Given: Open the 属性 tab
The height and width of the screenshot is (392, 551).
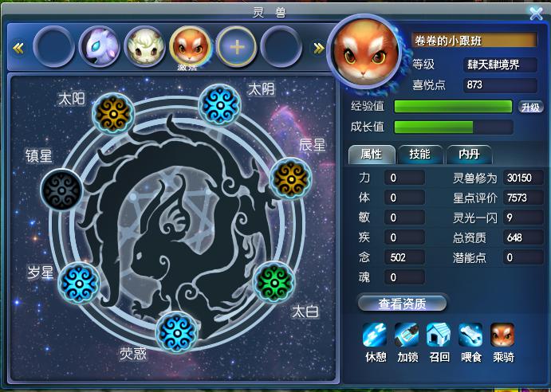Looking at the screenshot, I should click(372, 155).
